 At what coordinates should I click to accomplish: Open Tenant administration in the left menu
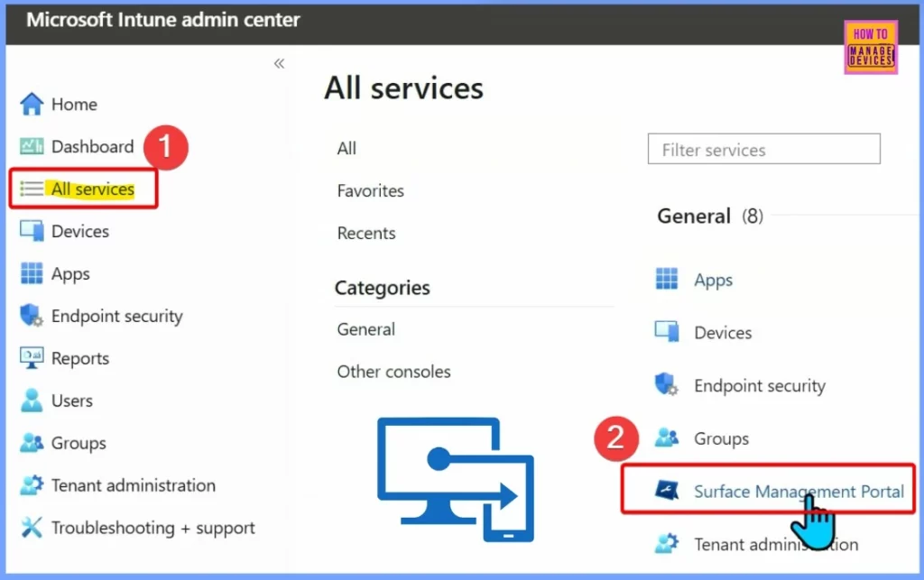point(134,486)
